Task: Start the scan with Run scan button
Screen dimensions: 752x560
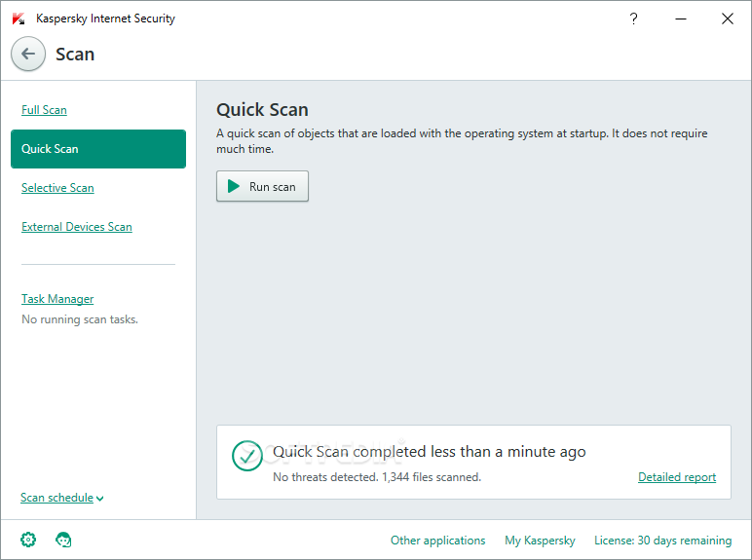Action: click(x=262, y=186)
